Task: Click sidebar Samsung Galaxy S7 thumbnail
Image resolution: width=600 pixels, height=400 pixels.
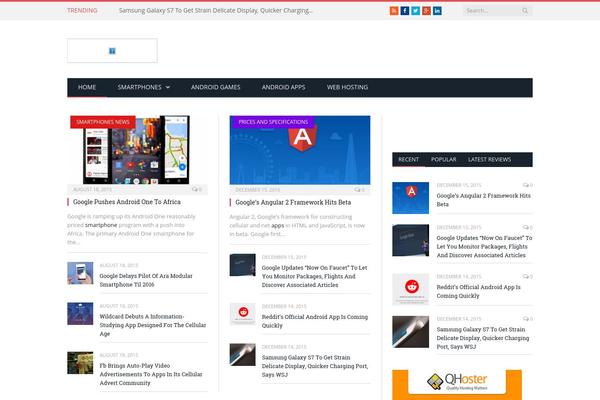Action: coord(411,331)
